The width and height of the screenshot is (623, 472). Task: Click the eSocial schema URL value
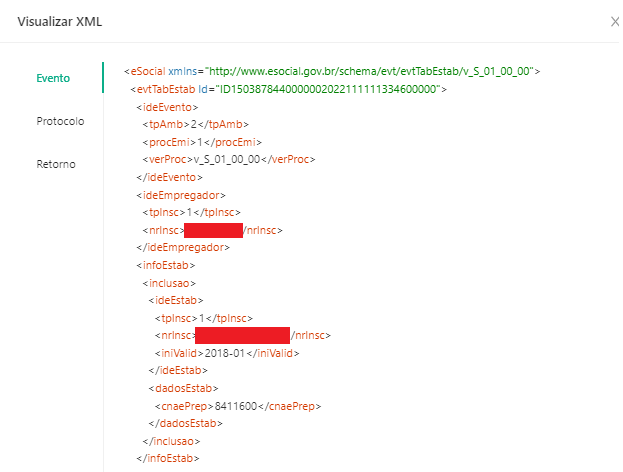point(372,71)
